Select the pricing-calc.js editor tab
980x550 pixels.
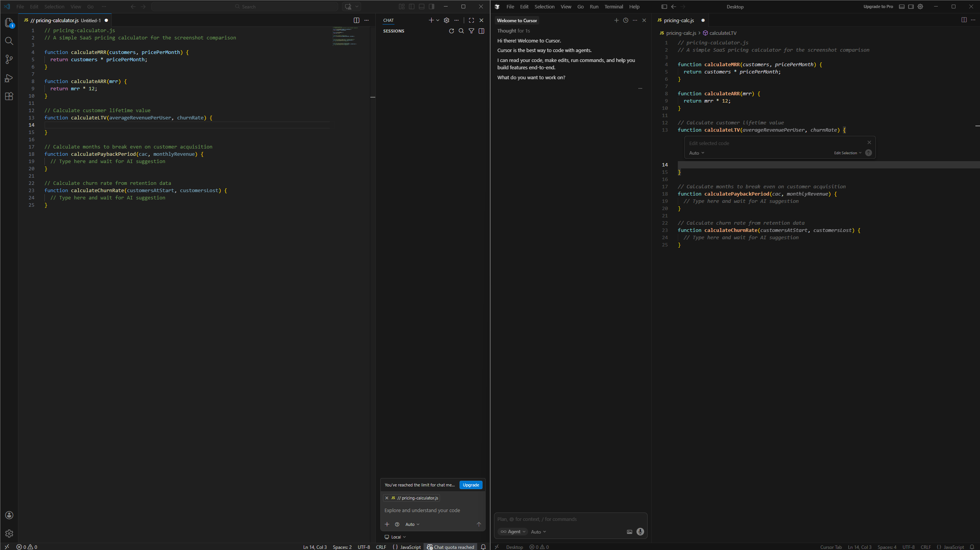679,20
